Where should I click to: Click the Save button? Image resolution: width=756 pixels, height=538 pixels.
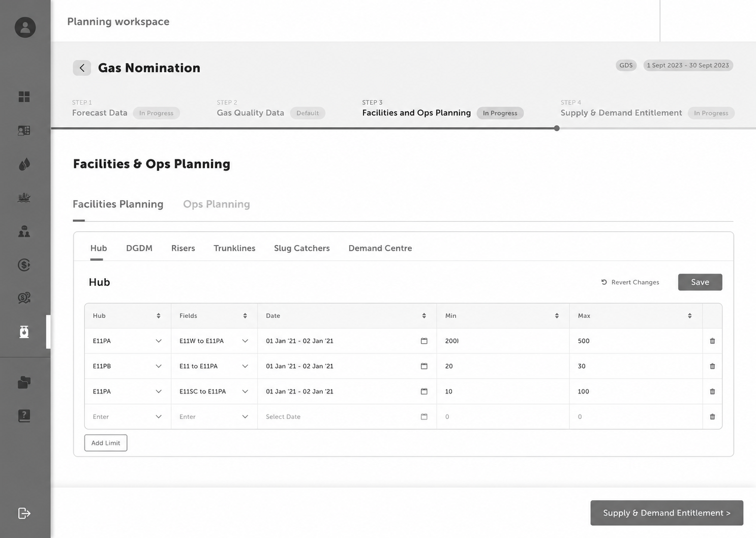click(x=700, y=282)
